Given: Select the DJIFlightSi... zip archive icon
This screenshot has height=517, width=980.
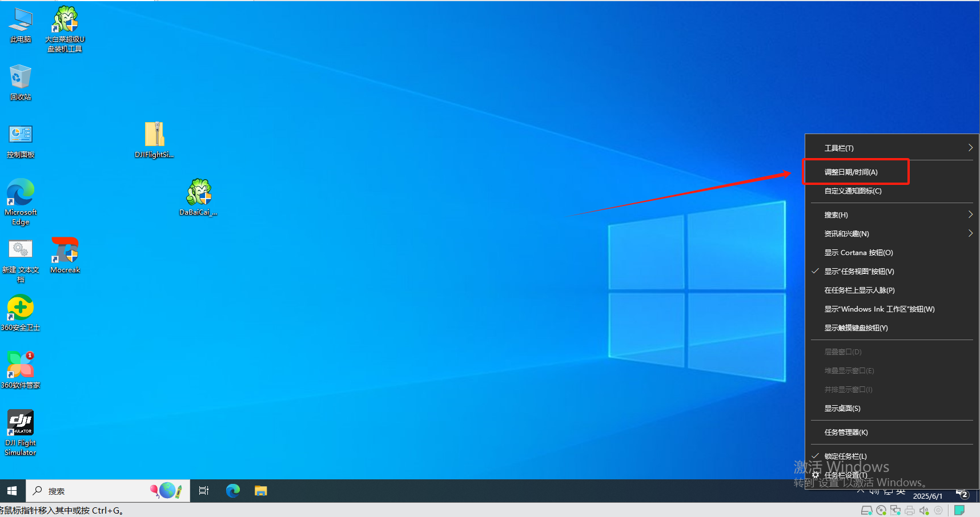Looking at the screenshot, I should click(x=154, y=140).
